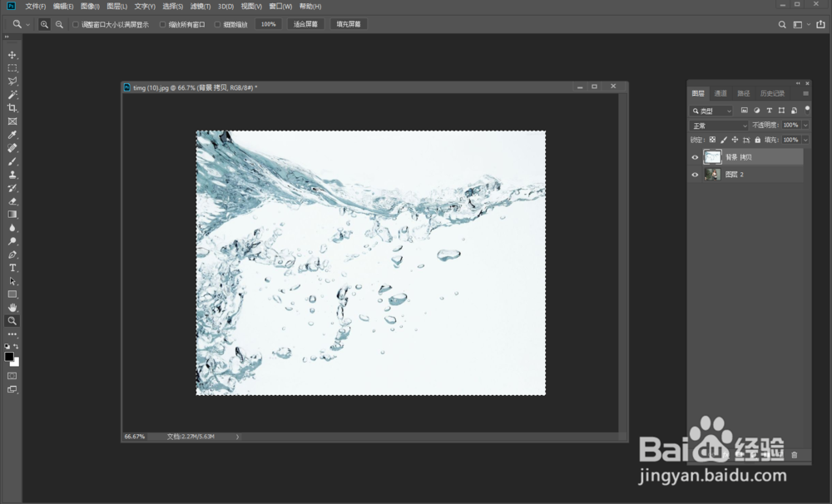Image resolution: width=832 pixels, height=504 pixels.
Task: Select the Dodge tool
Action: (12, 241)
